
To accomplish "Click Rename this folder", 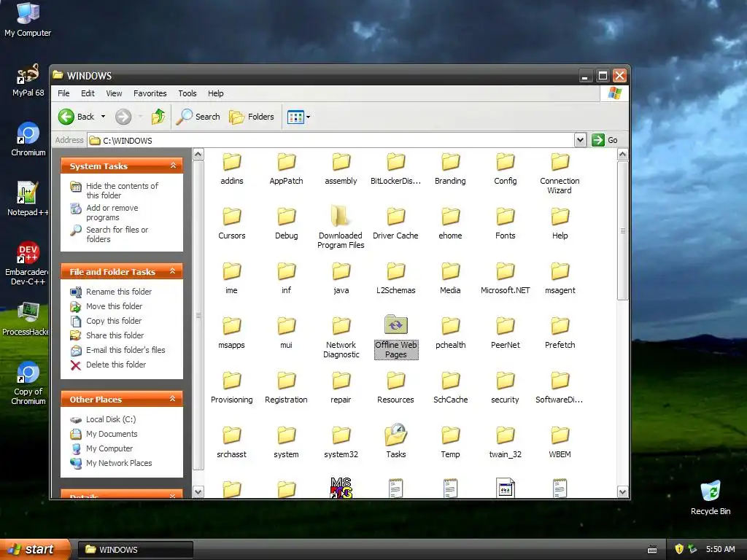I will [x=111, y=292].
